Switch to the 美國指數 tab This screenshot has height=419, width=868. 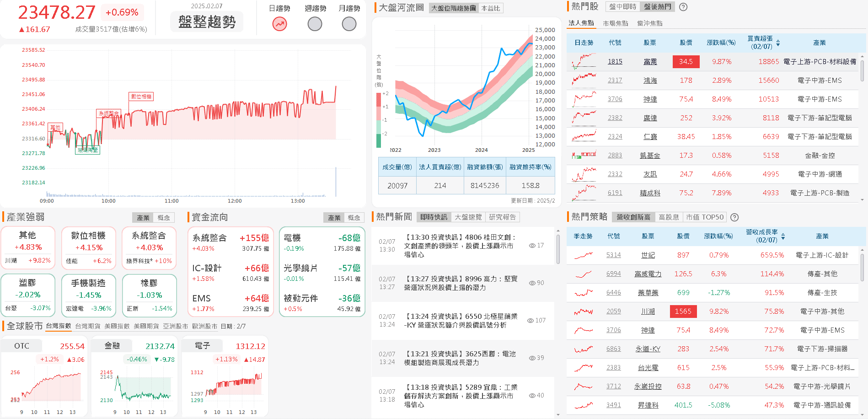point(117,326)
